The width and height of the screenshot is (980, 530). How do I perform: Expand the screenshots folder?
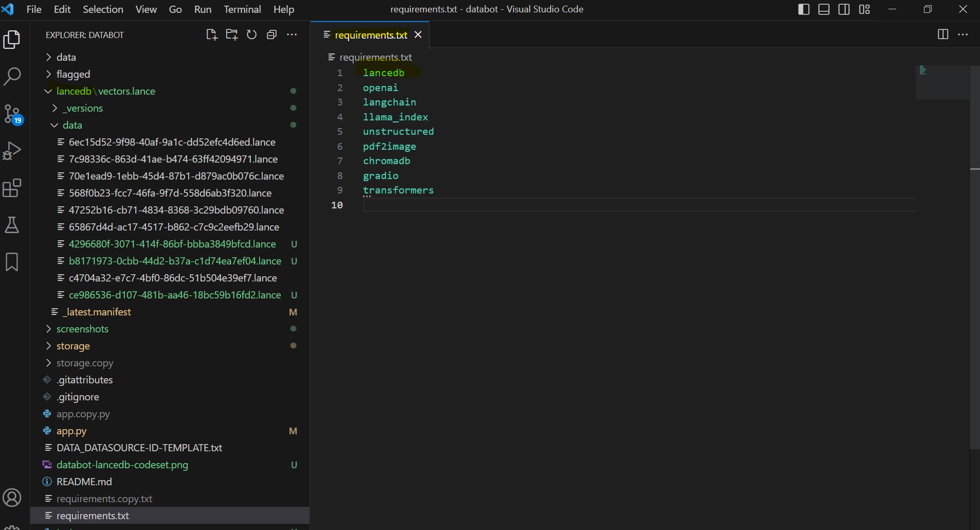pyautogui.click(x=170, y=329)
